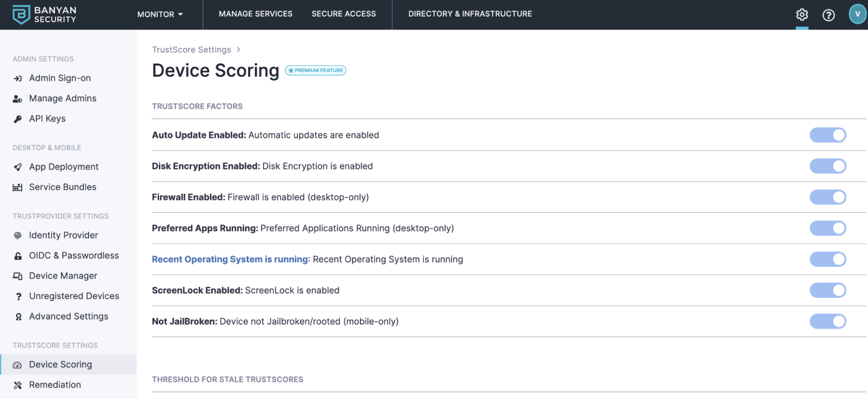The width and height of the screenshot is (868, 399).
Task: Expand the Monitor dropdown menu
Action: coord(160,14)
